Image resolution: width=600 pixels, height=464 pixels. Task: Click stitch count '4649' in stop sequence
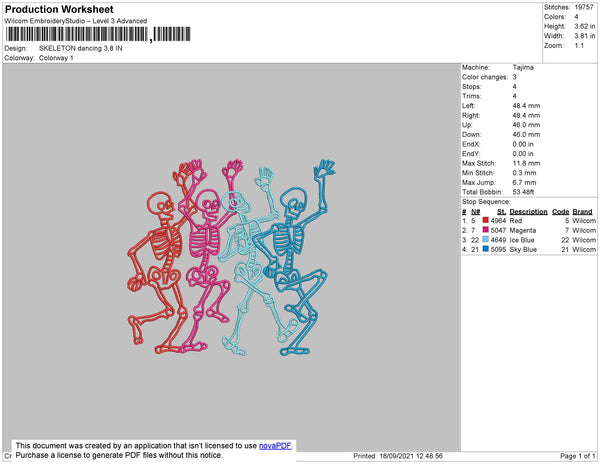[498, 240]
